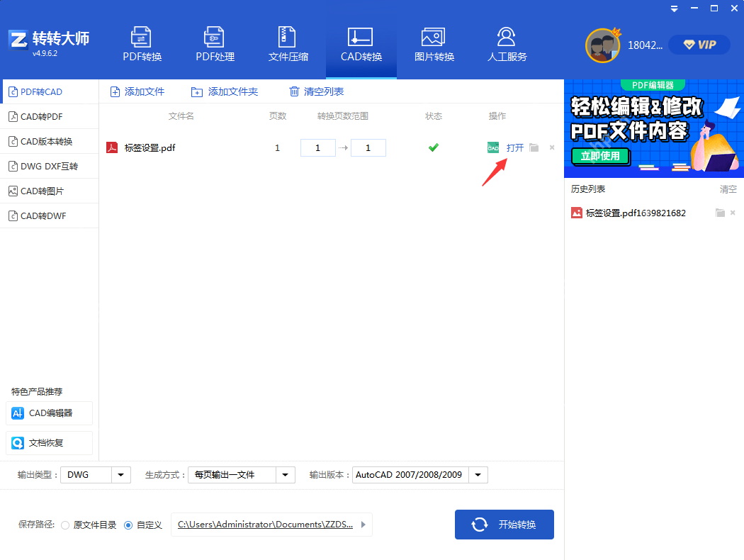The width and height of the screenshot is (744, 560).
Task: Expand the 输出版本 AutoCAD dropdown
Action: point(478,474)
